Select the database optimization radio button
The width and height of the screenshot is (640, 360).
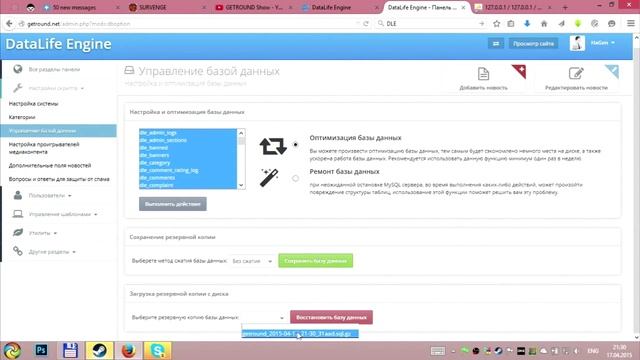296,144
